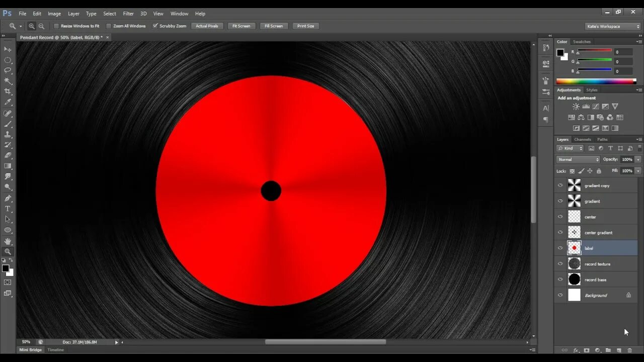Screen dimensions: 644x362
Task: Select the Eyedropper tool
Action: (8, 102)
